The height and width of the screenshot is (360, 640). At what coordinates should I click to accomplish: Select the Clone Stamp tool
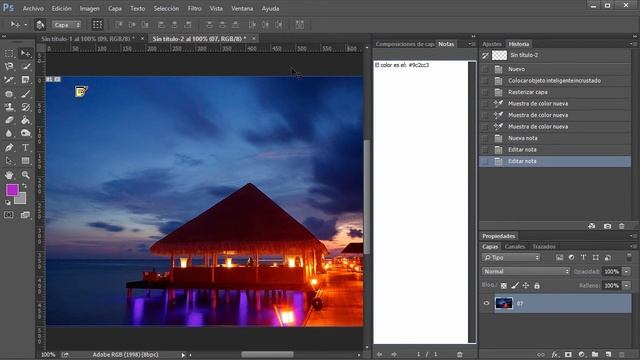point(9,107)
